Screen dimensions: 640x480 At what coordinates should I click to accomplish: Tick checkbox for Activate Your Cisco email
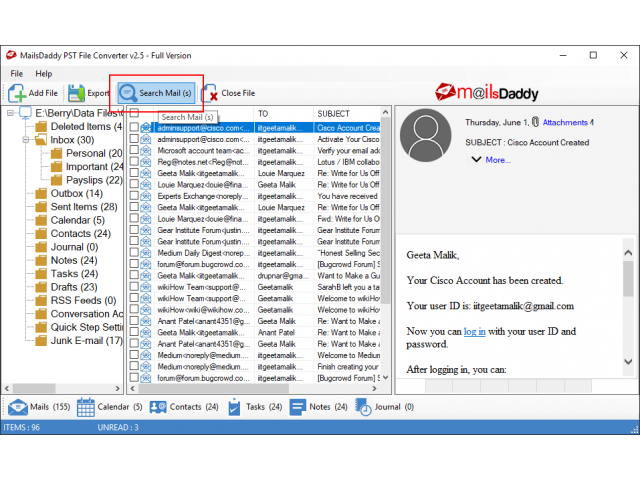click(134, 139)
